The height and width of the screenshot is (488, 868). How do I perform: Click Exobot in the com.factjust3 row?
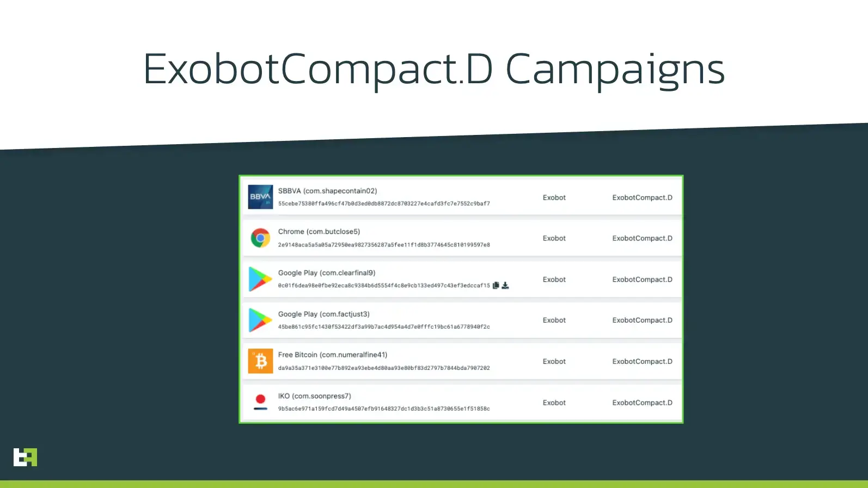point(554,320)
